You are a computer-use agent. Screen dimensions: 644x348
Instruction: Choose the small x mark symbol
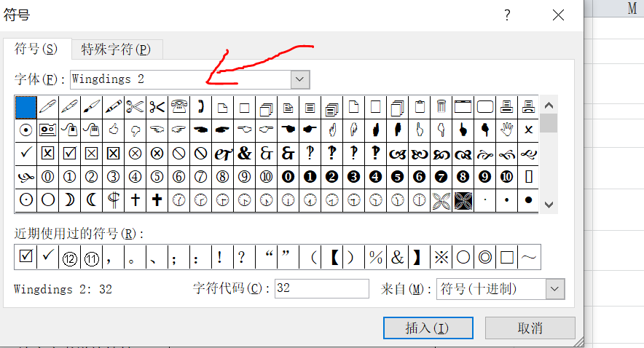[529, 130]
